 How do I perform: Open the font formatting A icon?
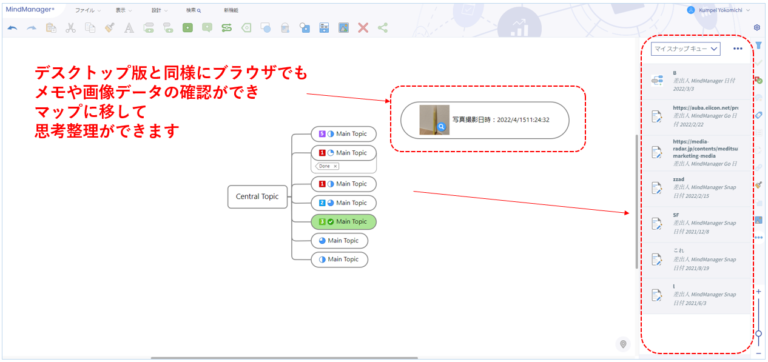(129, 28)
